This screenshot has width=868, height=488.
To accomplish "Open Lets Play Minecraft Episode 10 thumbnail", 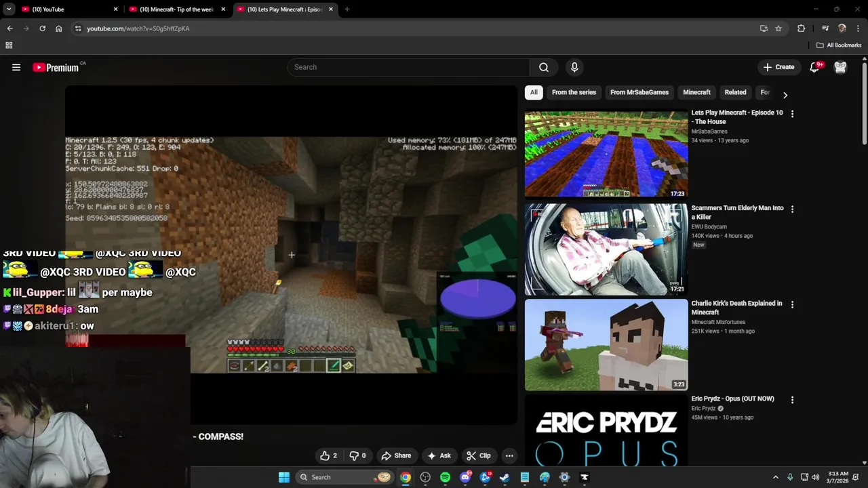I will tap(606, 155).
